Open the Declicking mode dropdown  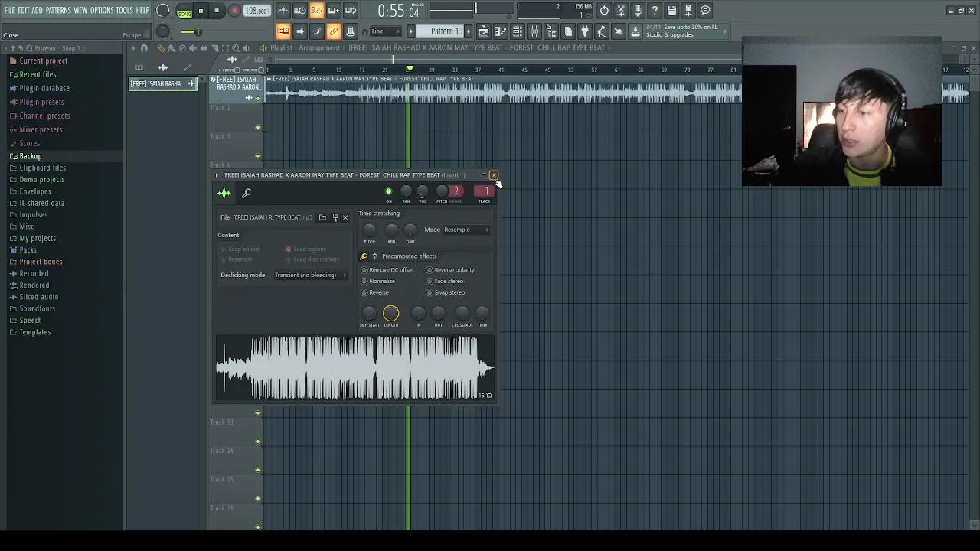point(311,275)
